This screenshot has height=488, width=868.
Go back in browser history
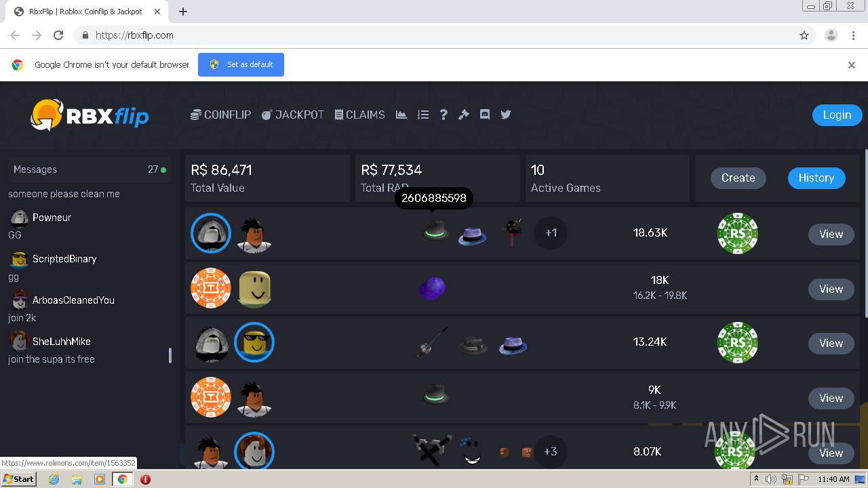15,35
